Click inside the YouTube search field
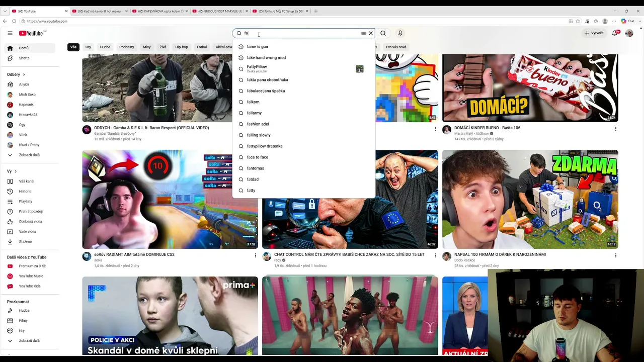Viewport: 644px width, 362px height. (302, 33)
